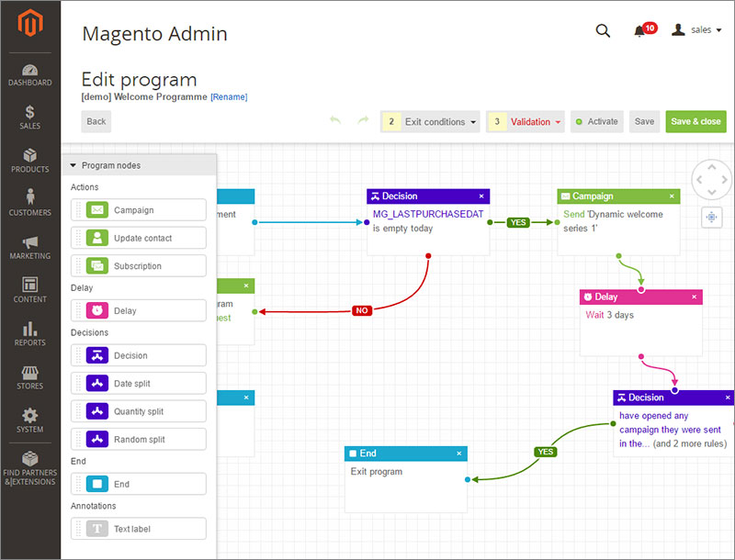Select the Delay node icon in the palette
The image size is (735, 560).
[x=97, y=310]
